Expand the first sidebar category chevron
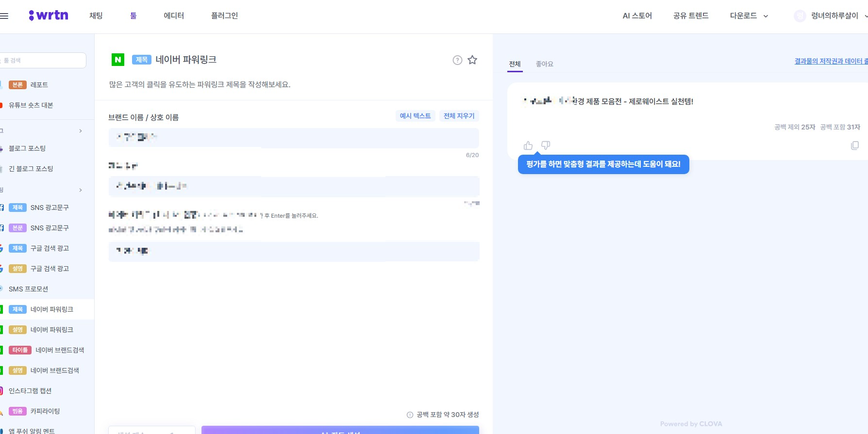Screen dimensions: 868x434 [81, 131]
